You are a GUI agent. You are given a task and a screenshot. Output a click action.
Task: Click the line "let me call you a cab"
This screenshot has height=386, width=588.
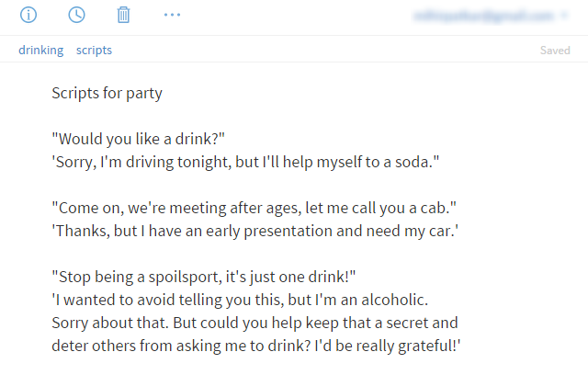click(x=254, y=208)
